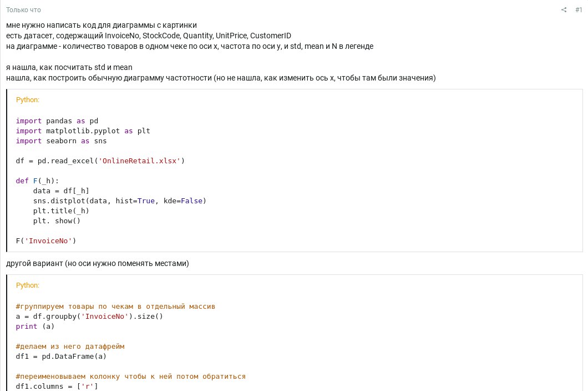Click the line starting 'на диаграмме - количество товаров'
Viewport: 588px width, 391px height.
pyautogui.click(x=190, y=46)
